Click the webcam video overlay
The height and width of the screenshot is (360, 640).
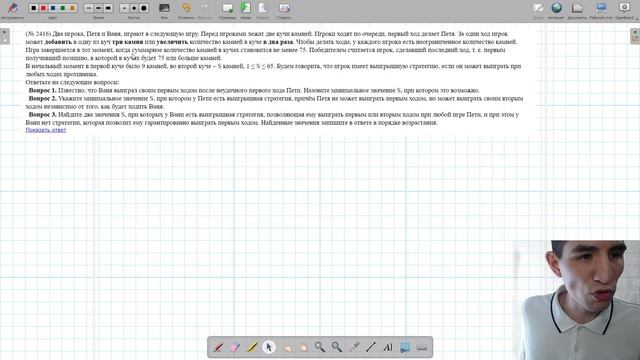coord(576,300)
